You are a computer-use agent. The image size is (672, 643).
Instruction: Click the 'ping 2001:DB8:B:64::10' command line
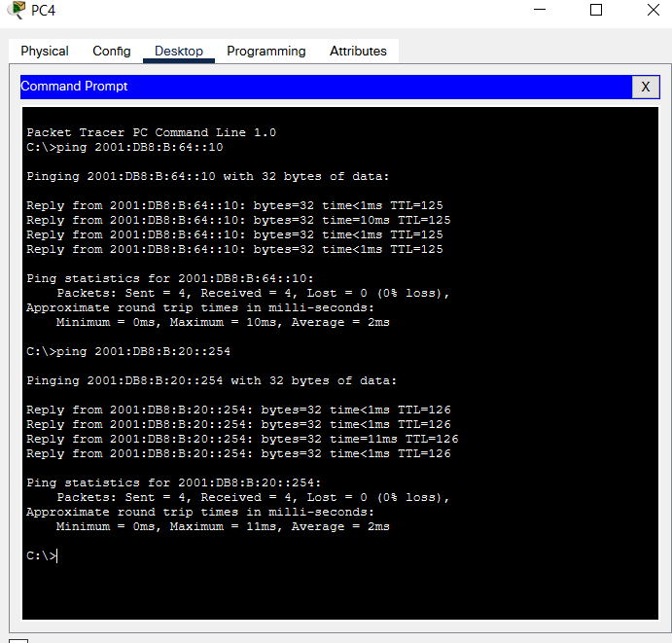point(124,147)
